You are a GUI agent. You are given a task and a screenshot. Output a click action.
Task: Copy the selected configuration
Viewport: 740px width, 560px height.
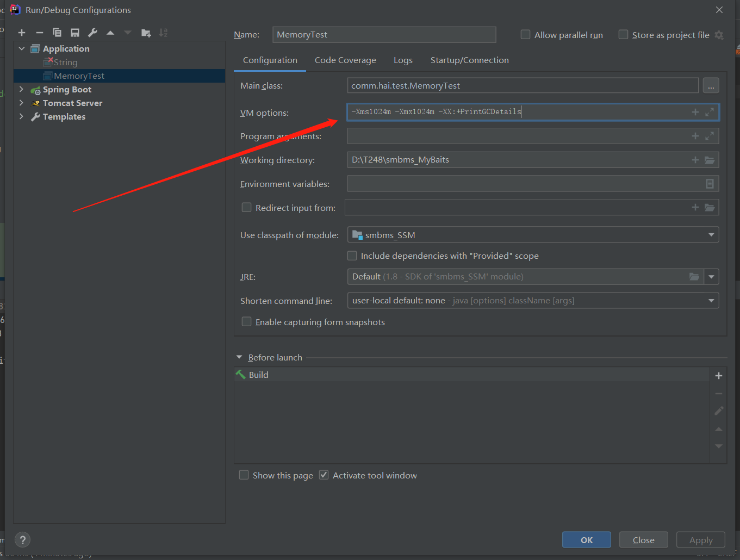(x=57, y=33)
